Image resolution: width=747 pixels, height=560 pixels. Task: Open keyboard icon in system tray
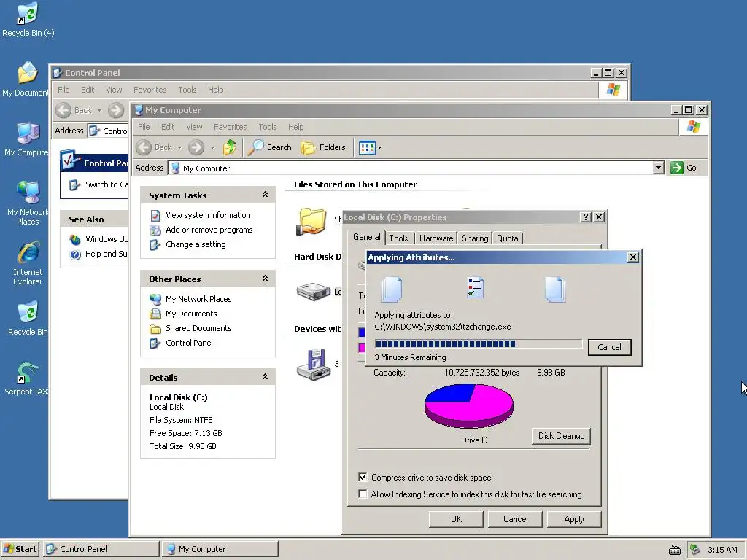point(675,550)
